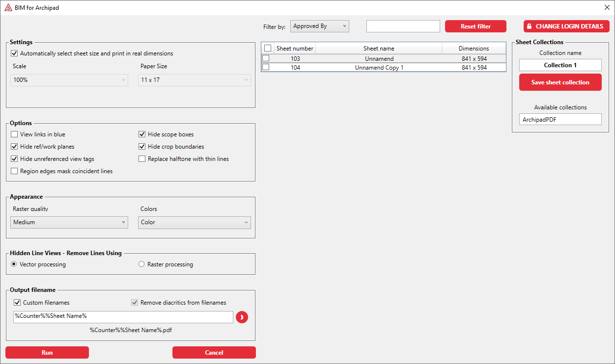Click the Unnamend sheet name cell
The width and height of the screenshot is (615, 364).
click(379, 59)
